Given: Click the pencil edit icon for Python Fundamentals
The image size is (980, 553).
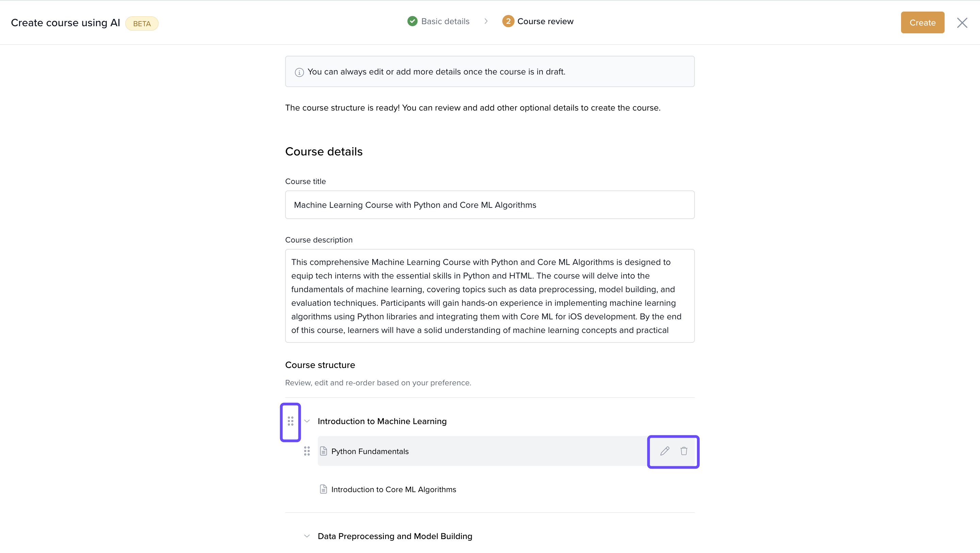Looking at the screenshot, I should pos(665,451).
